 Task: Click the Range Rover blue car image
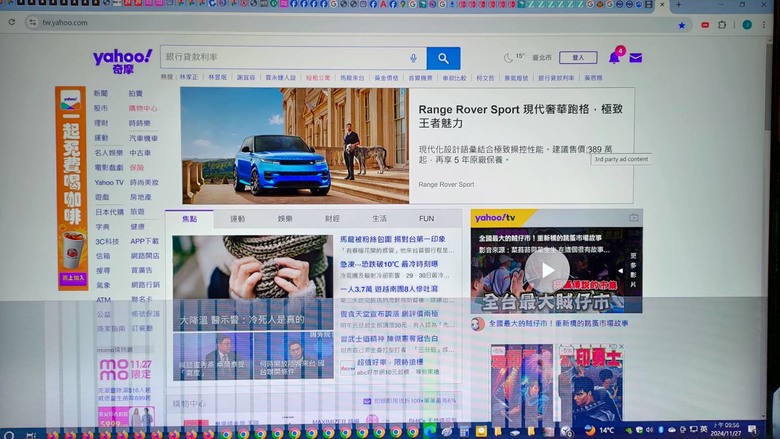coord(295,146)
